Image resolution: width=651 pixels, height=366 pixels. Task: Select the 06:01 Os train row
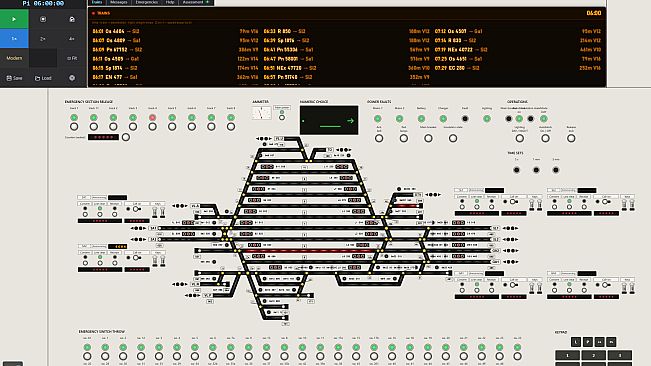(x=175, y=31)
